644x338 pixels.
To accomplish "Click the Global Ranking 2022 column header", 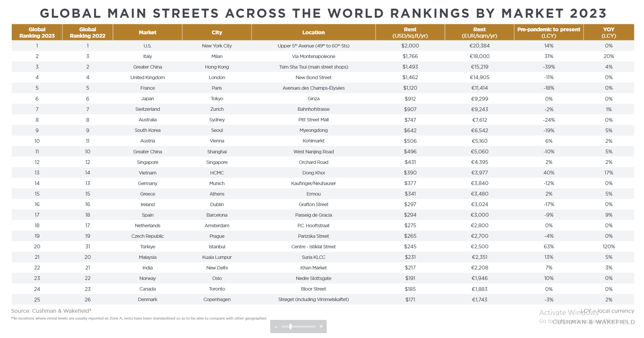I will click(87, 32).
